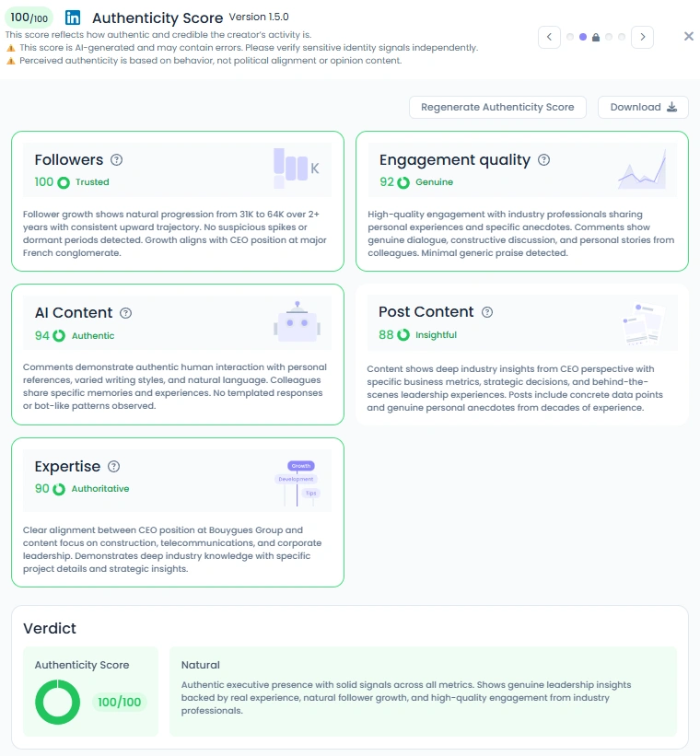Select the first pagination dot
The width and height of the screenshot is (700, 756).
(570, 37)
